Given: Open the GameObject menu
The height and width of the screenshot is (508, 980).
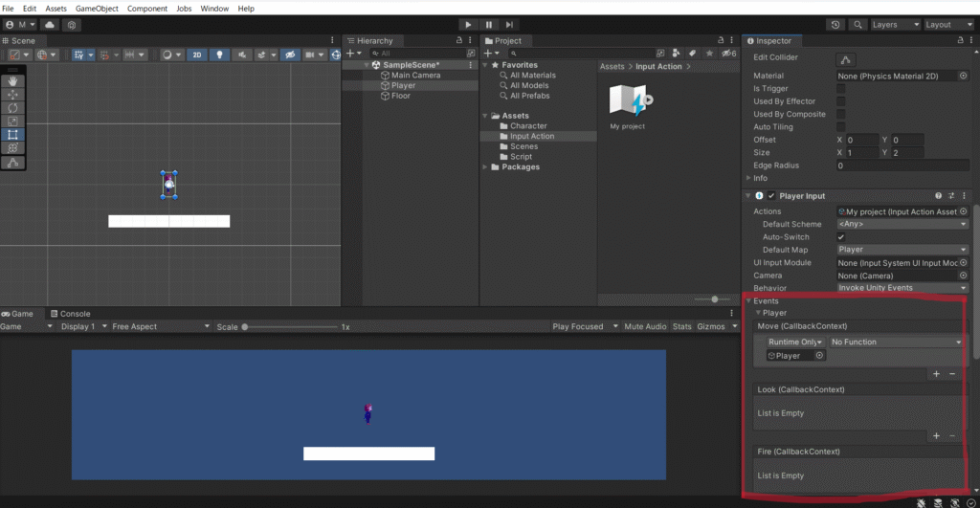Looking at the screenshot, I should 97,8.
